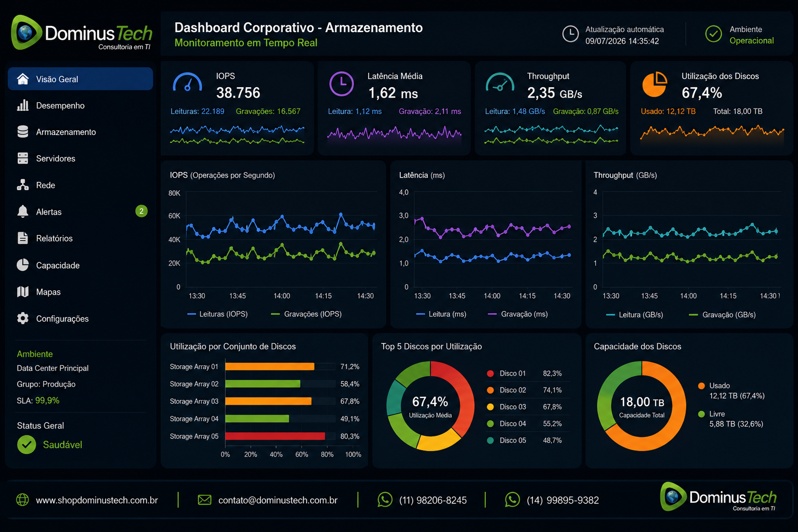Click the phone number (14) 99895-9382
The image size is (798, 532).
(562, 500)
